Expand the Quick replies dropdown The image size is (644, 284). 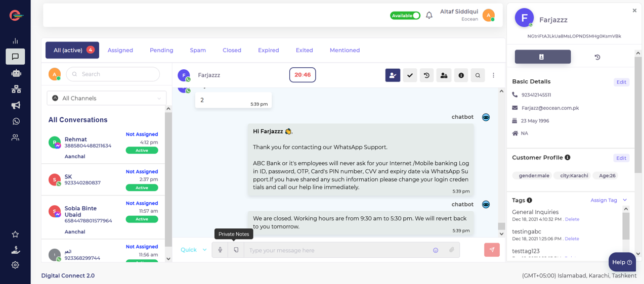pos(194,250)
